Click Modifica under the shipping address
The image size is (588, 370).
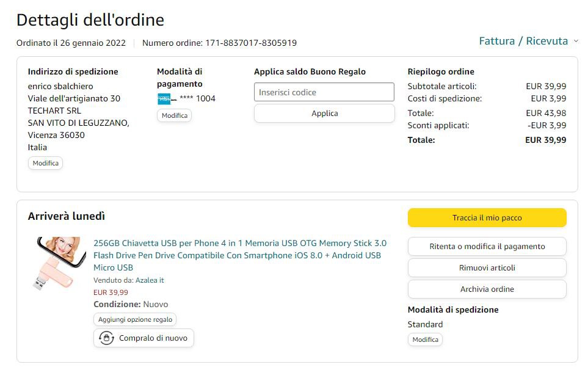coord(45,163)
